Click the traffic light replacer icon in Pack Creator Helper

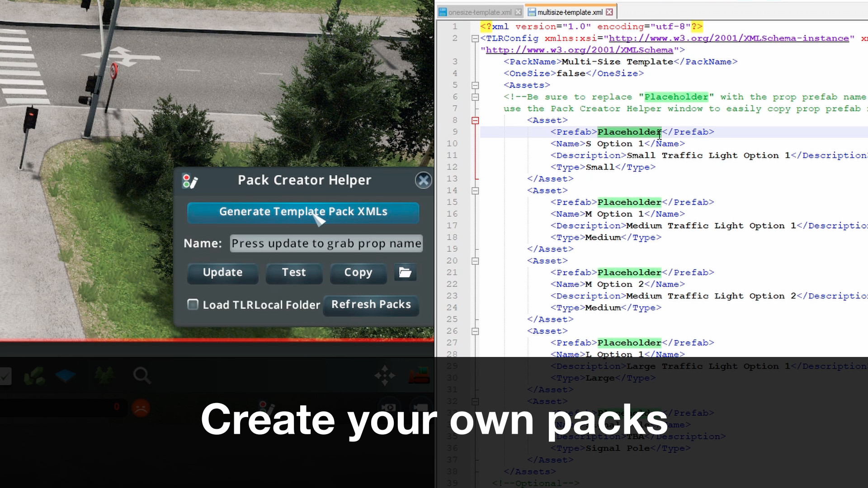[x=190, y=181]
